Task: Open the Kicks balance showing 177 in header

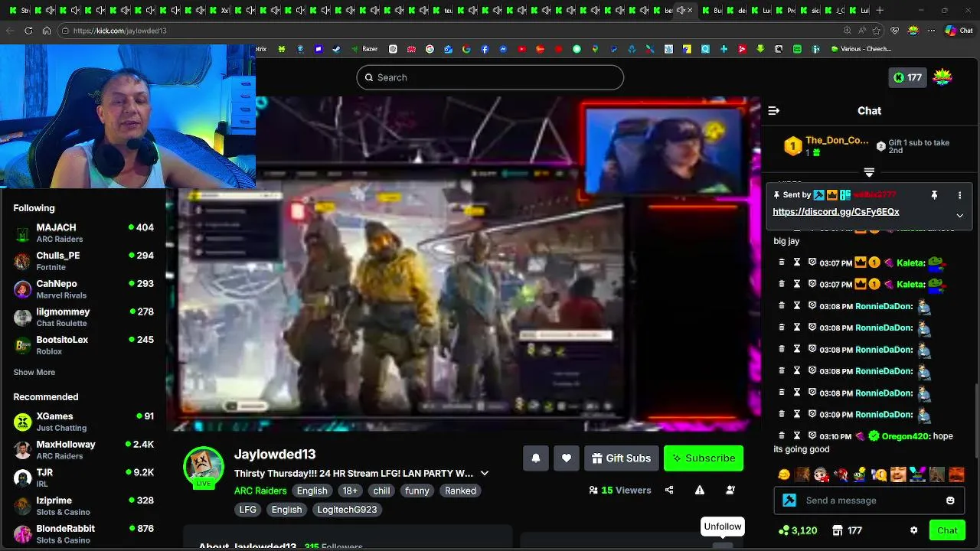Action: [x=906, y=77]
